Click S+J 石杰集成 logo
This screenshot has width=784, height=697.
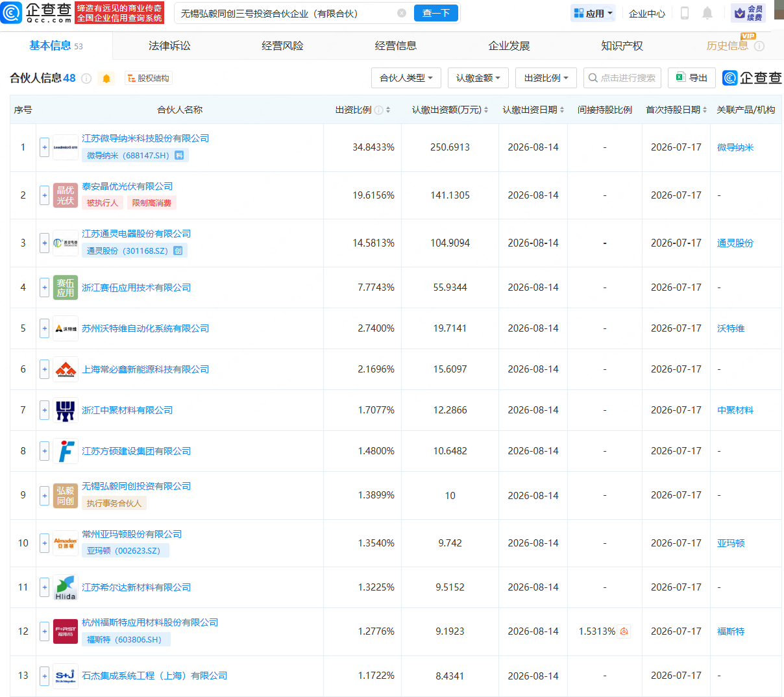point(66,676)
